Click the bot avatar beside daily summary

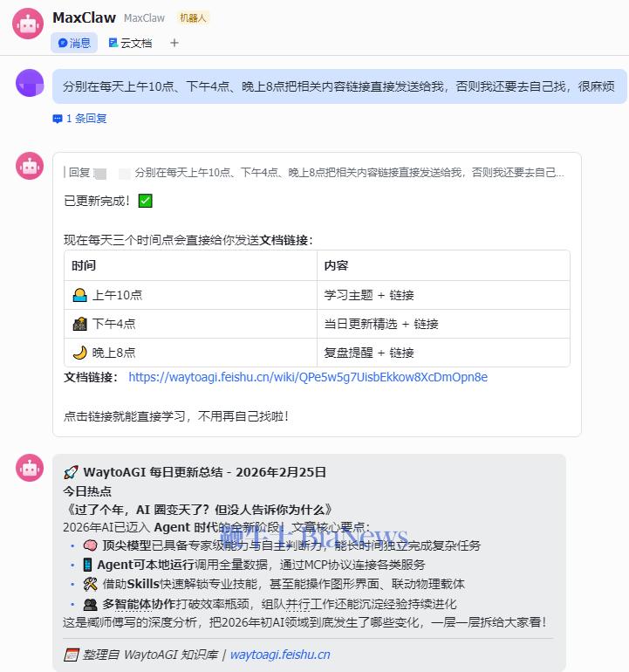pyautogui.click(x=30, y=468)
